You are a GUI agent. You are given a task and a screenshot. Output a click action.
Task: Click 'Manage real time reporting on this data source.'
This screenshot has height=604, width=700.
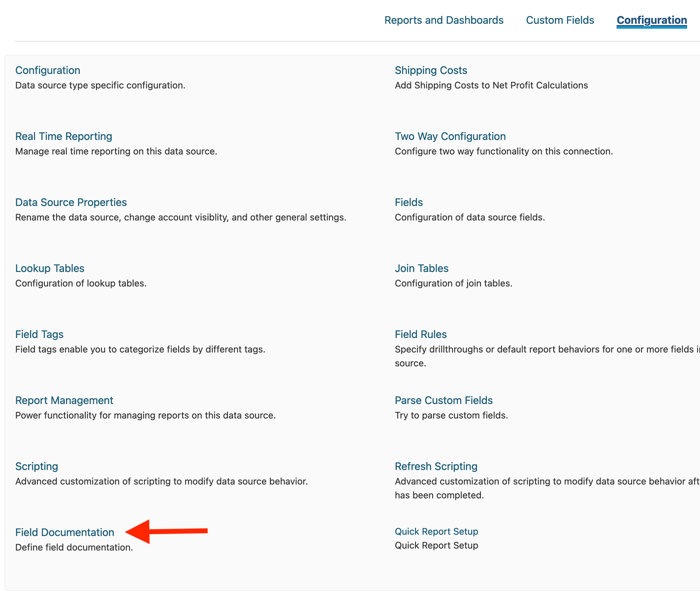point(116,151)
